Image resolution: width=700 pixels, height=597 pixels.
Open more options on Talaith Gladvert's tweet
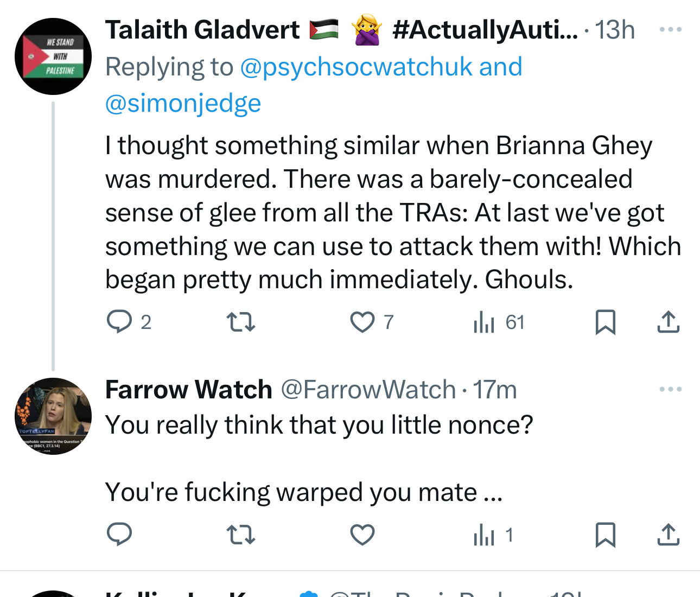pyautogui.click(x=670, y=29)
